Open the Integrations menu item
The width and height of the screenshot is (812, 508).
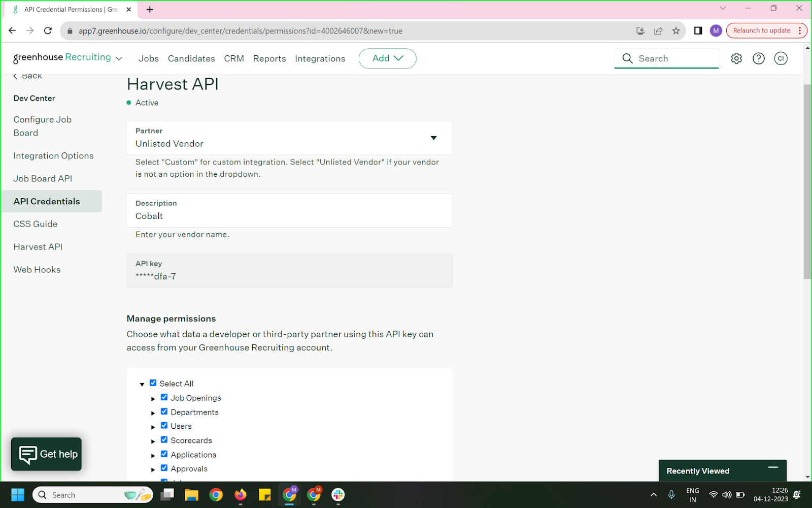click(320, 59)
